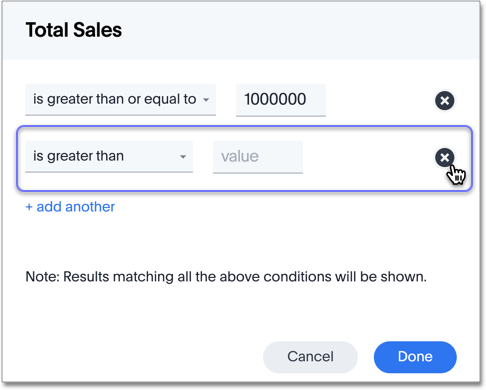Click the 'is greater than' label text

point(78,156)
